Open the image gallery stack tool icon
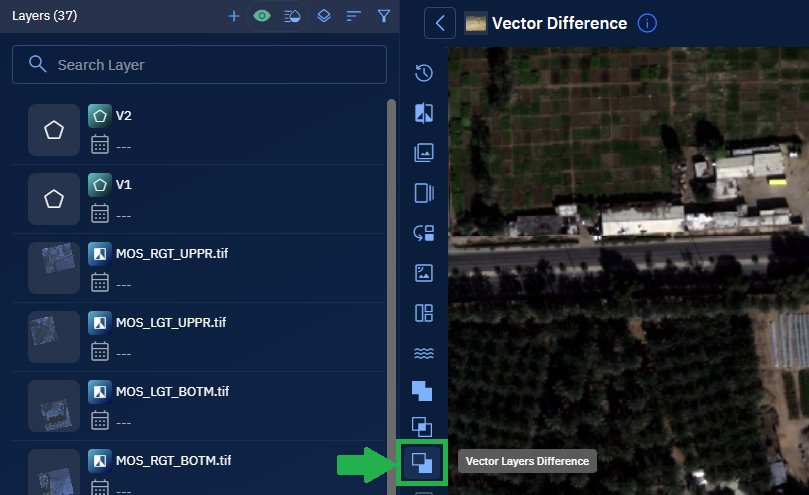Viewport: 809px width, 495px height. point(424,153)
